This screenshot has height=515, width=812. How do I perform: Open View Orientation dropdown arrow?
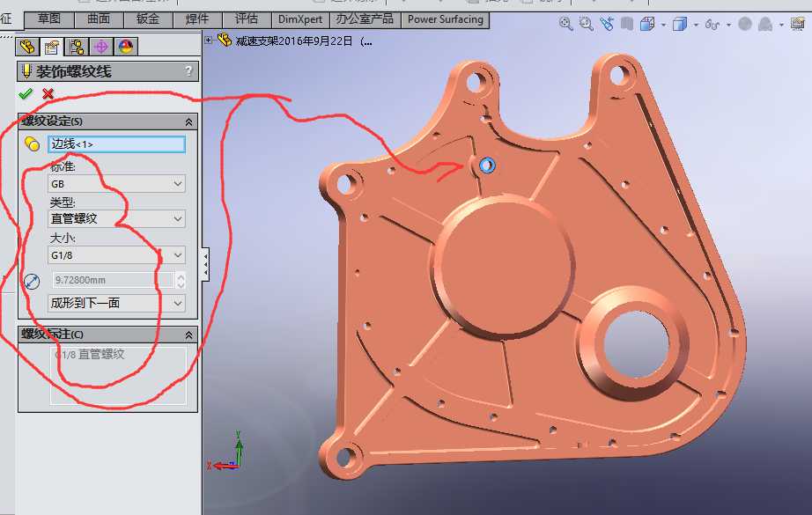(663, 25)
